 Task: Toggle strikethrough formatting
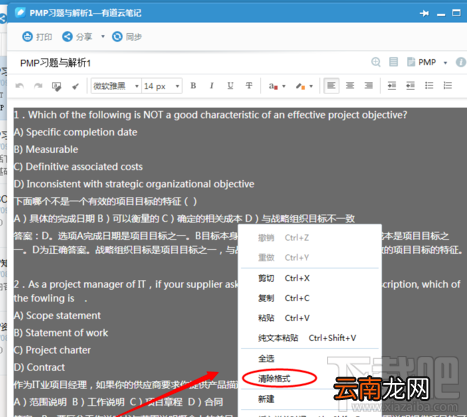[249, 86]
